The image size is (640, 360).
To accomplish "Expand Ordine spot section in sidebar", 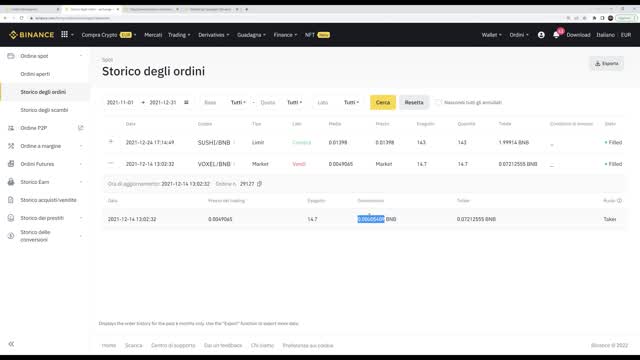I will pos(81,56).
